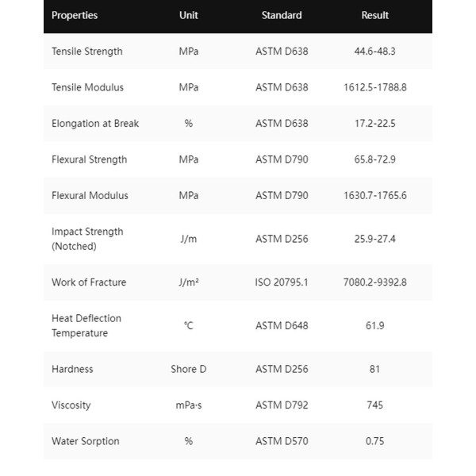Viewport: 476px width, 476px height.
Task: Click the Hardness property cell
Action: (72, 369)
